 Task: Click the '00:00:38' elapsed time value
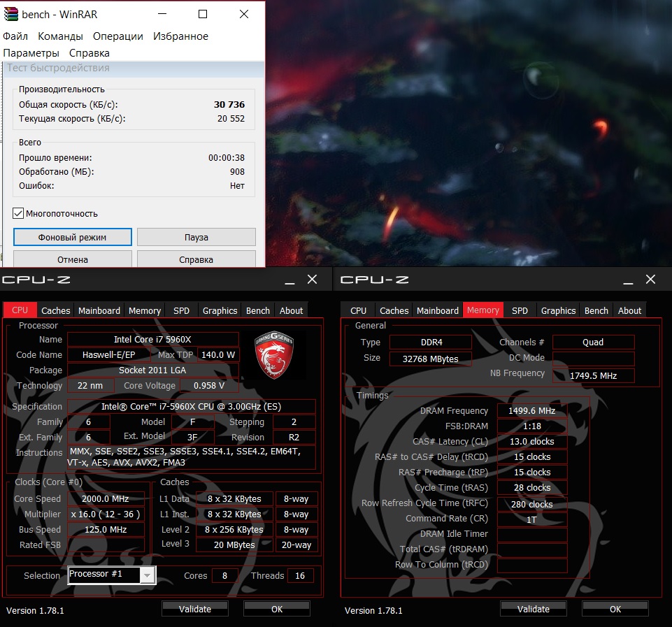coord(227,157)
